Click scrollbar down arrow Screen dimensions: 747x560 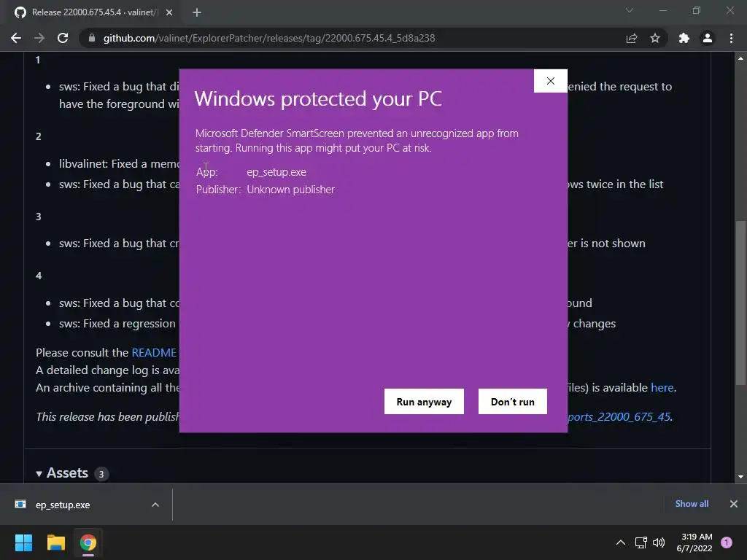pyautogui.click(x=740, y=476)
